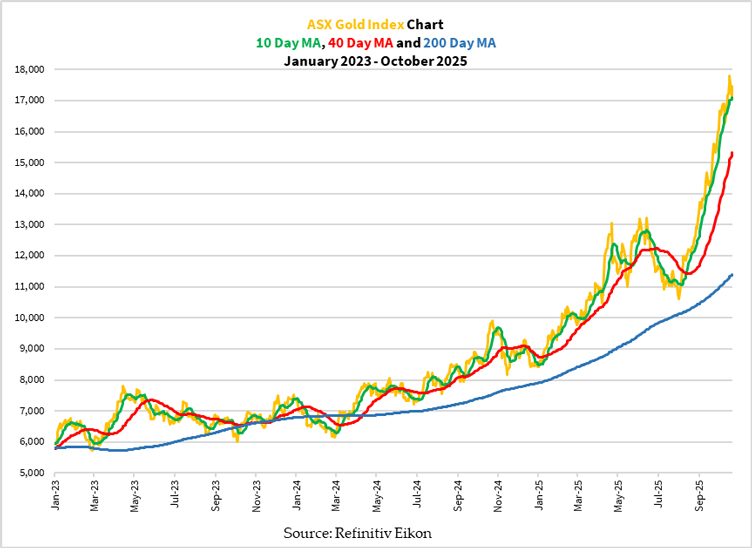Click the "Source: Refinitiv Eikon" caption
Image resolution: width=752 pixels, height=548 pixels.
coord(357,533)
